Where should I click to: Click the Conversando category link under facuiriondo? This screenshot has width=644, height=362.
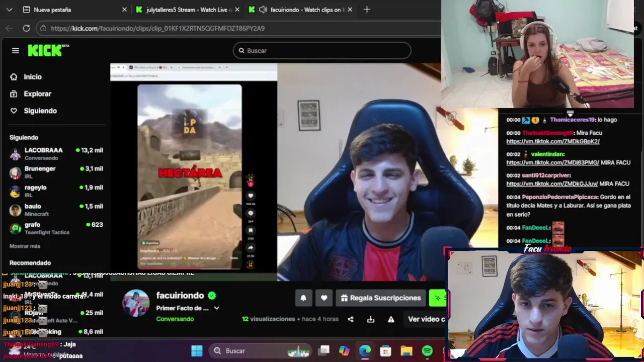[x=175, y=319]
